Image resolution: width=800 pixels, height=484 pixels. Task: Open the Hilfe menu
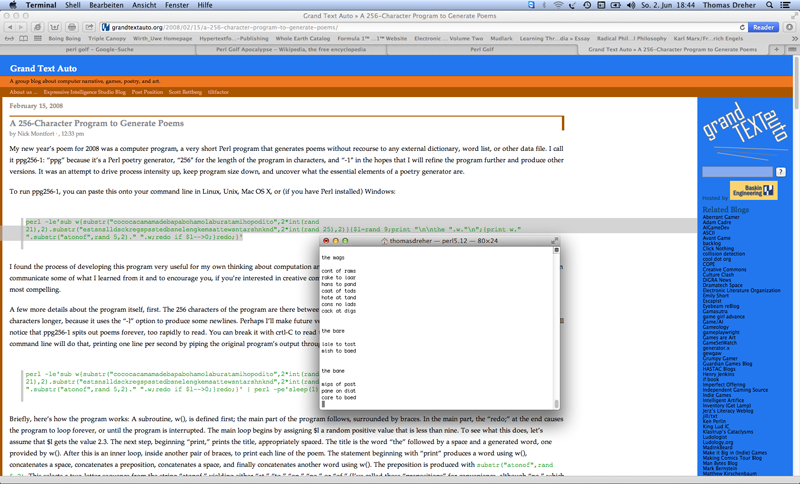coord(205,5)
